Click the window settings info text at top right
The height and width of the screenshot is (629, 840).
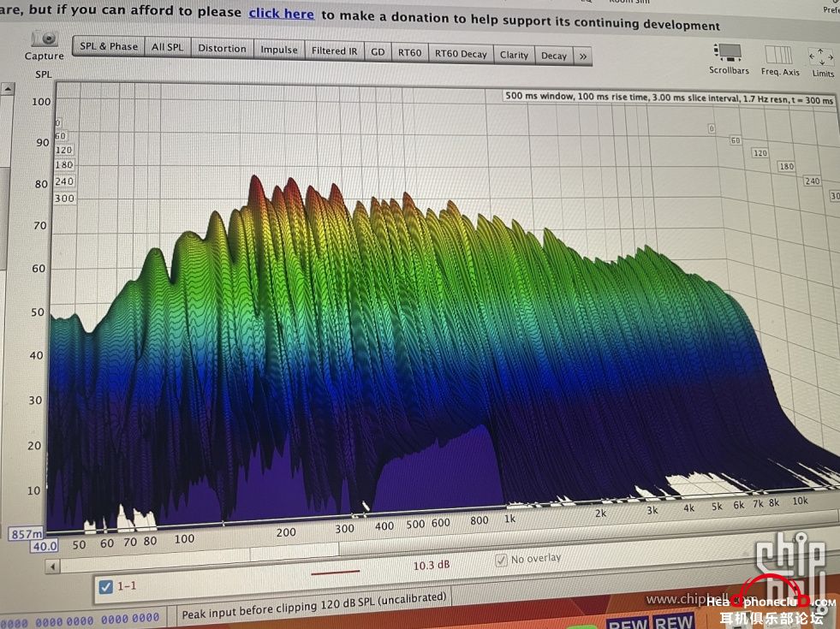tap(669, 98)
